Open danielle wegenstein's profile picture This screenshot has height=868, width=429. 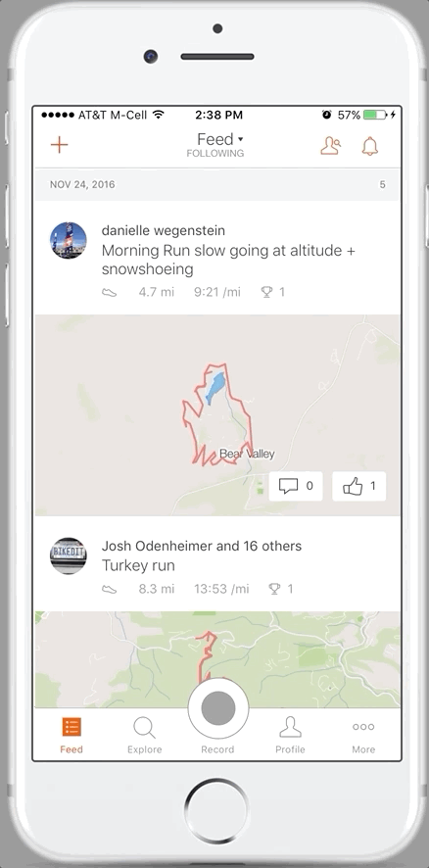click(69, 240)
